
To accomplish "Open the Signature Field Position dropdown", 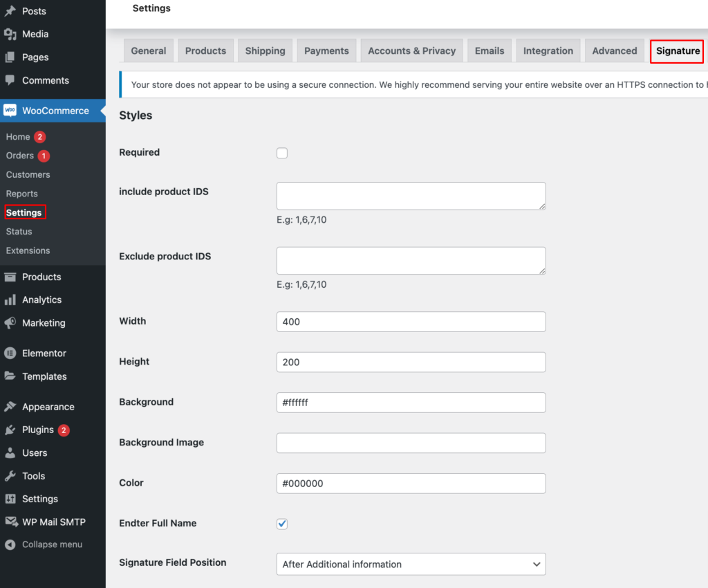I will click(411, 564).
